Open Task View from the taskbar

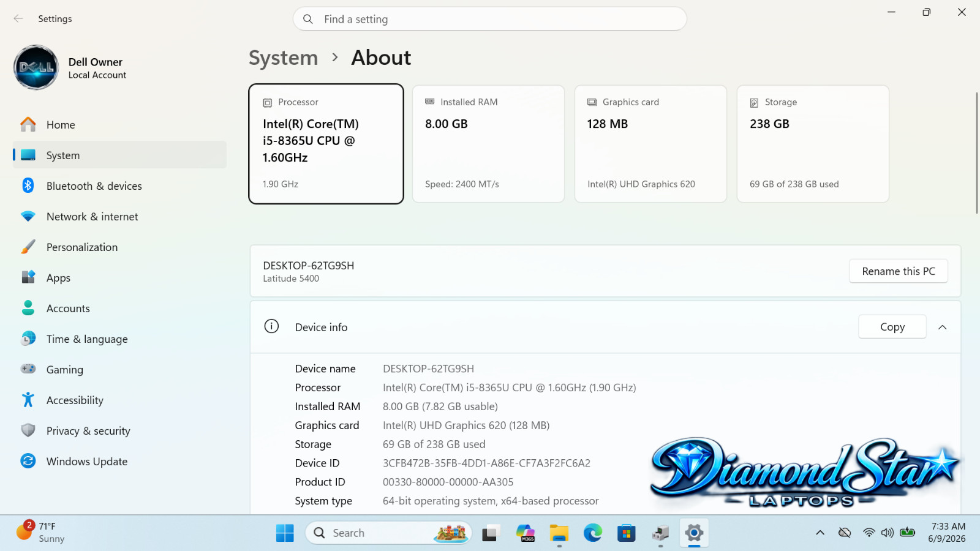coord(491,533)
